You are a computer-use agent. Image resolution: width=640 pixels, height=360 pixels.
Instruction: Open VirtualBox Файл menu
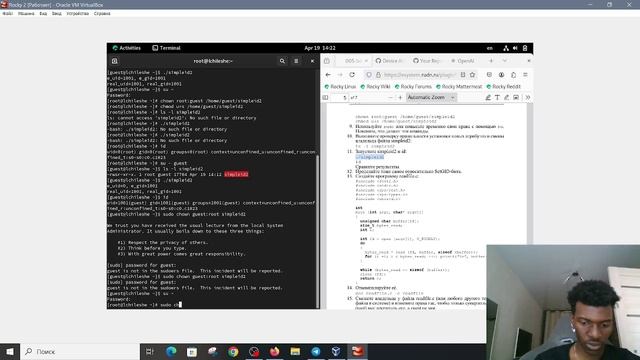click(8, 13)
